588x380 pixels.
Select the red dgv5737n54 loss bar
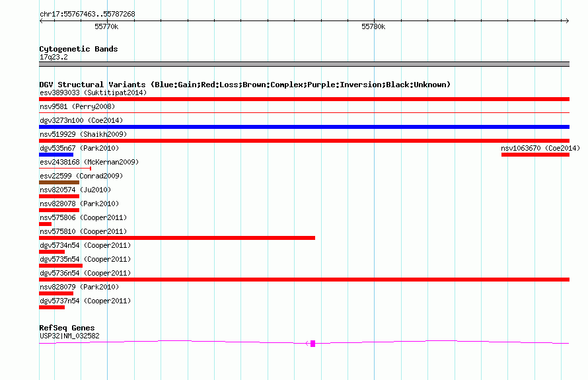[x=52, y=307]
